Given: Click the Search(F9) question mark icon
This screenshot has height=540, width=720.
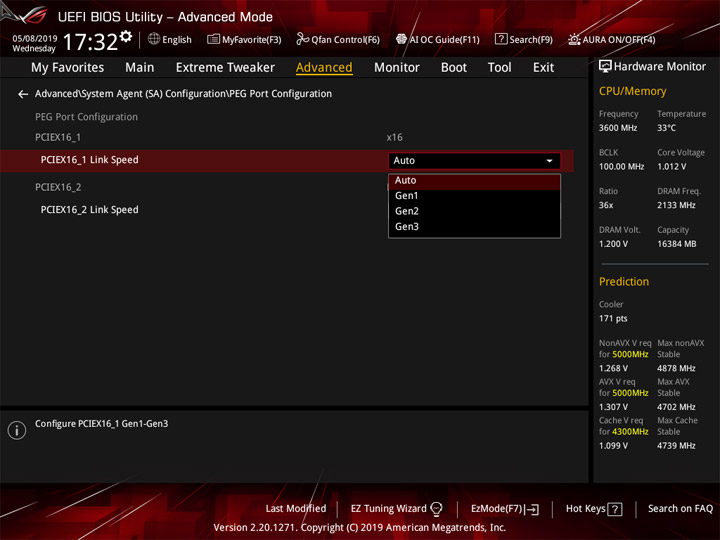Looking at the screenshot, I should click(x=501, y=39).
